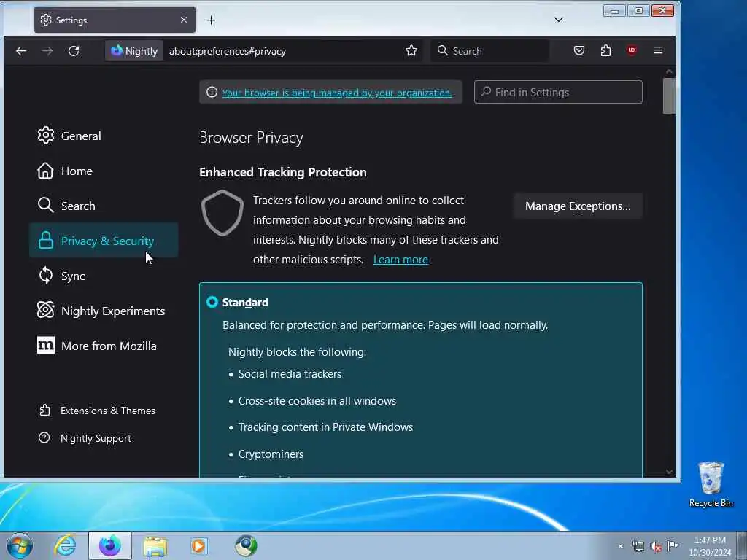This screenshot has width=747, height=560.
Task: Open Save to Pocket icon
Action: pyautogui.click(x=578, y=50)
